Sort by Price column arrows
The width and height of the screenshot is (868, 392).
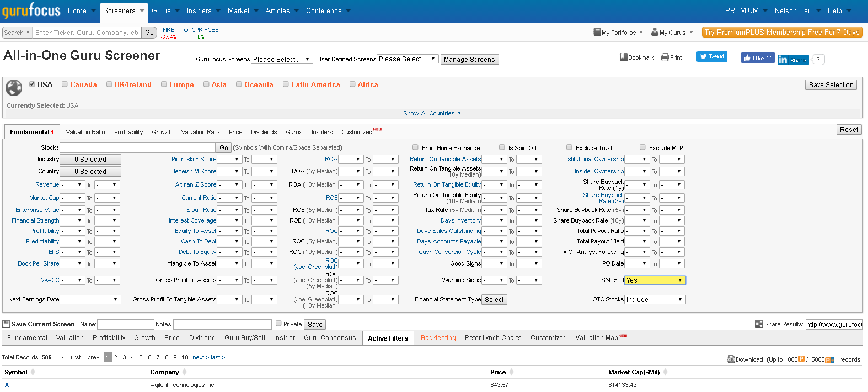click(x=511, y=372)
